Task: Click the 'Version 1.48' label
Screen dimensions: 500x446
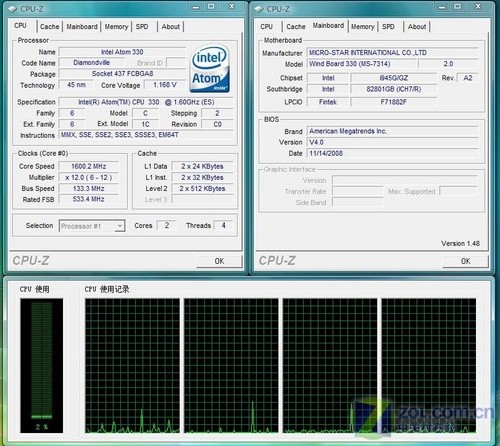Action: (460, 243)
